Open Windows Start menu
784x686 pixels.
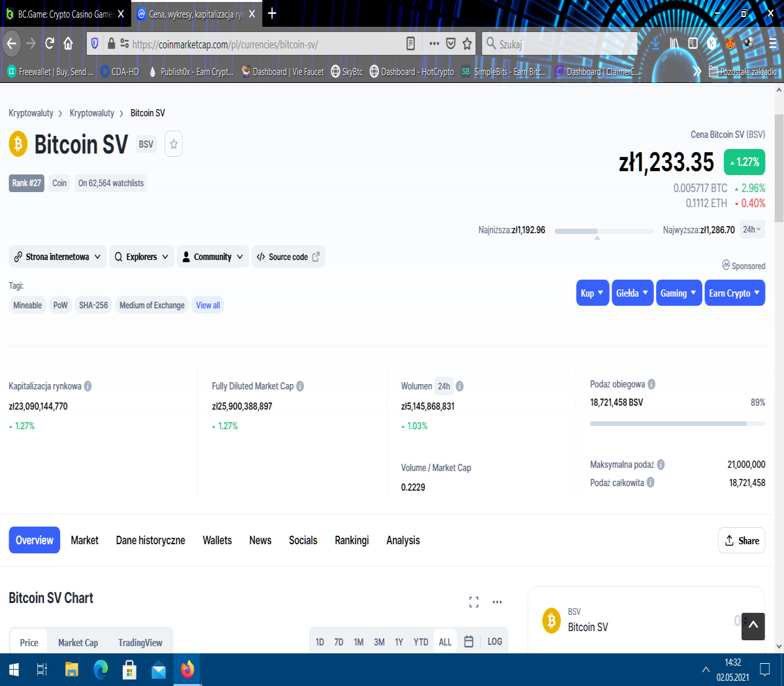[14, 670]
